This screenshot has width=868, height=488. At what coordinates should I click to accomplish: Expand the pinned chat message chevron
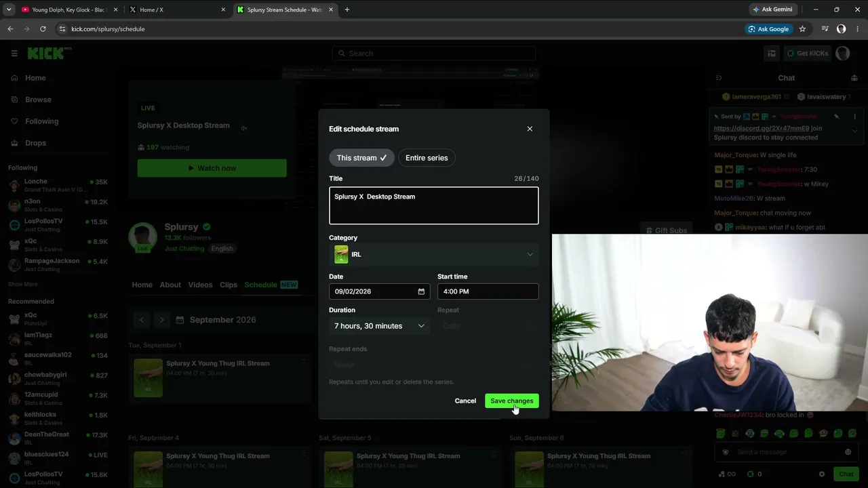(854, 131)
